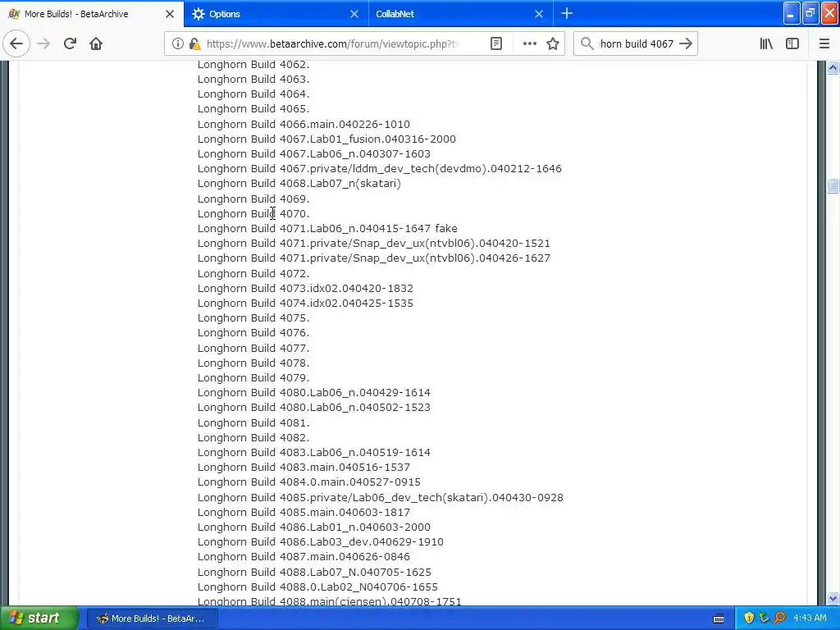Viewport: 840px width, 630px height.
Task: Click the page scrollbar down arrow
Action: tap(833, 598)
